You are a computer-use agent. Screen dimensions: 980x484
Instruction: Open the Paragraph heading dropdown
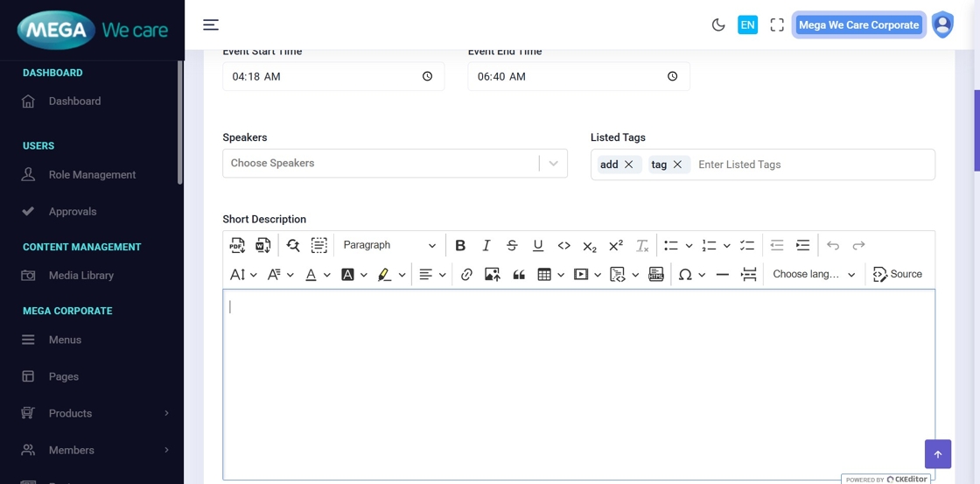[x=388, y=246]
